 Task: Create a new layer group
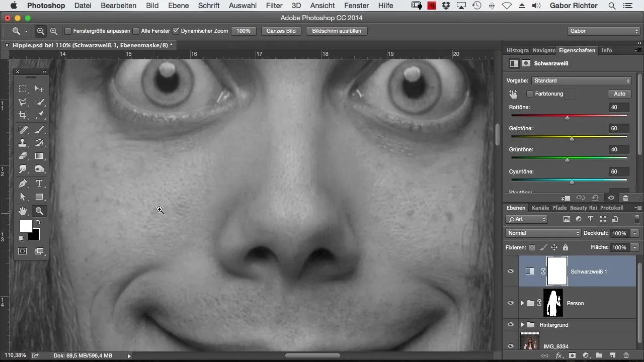coord(599,355)
